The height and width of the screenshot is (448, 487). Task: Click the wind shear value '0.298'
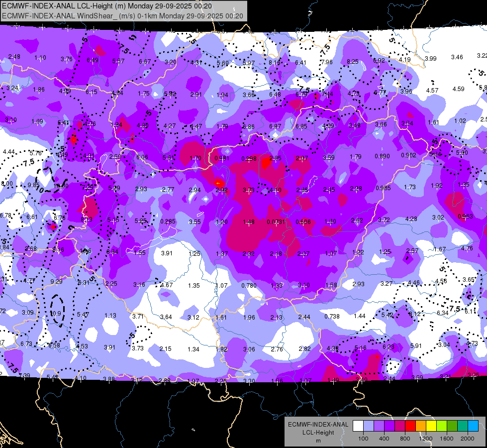[249, 159]
